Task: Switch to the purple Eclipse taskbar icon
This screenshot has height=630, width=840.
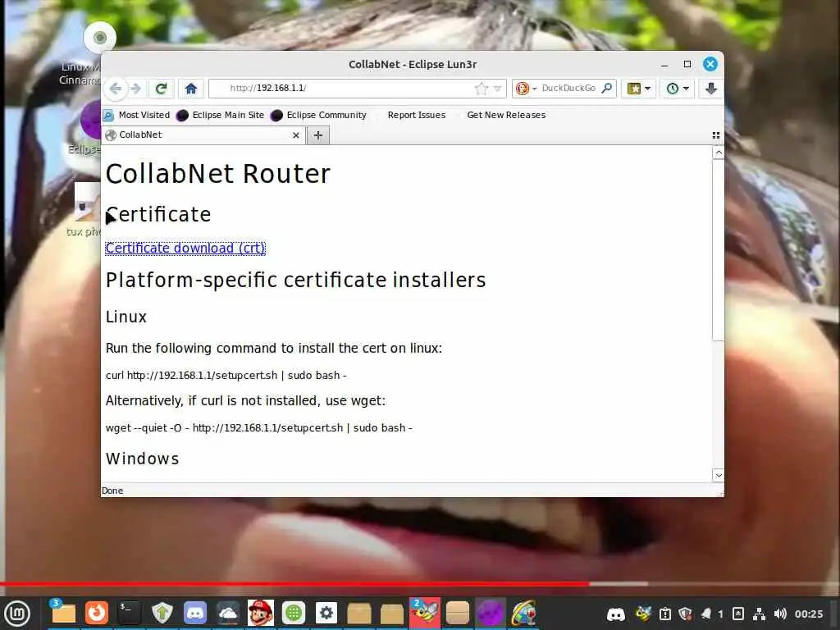Action: coord(491,614)
